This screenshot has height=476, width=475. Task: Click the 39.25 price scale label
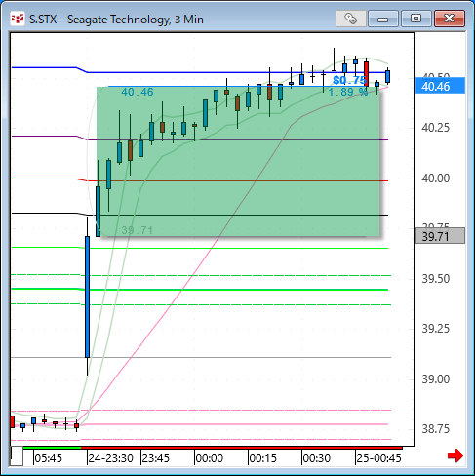coord(436,329)
